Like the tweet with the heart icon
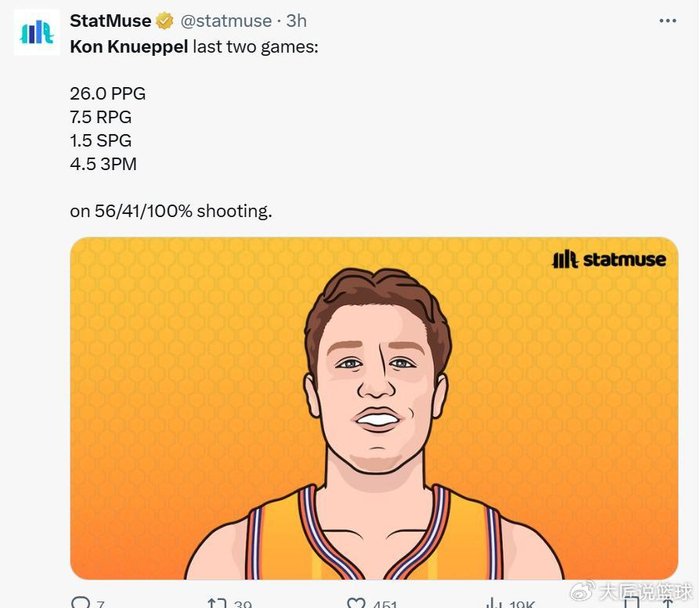Screen dimensions: 700x608 click(x=355, y=603)
